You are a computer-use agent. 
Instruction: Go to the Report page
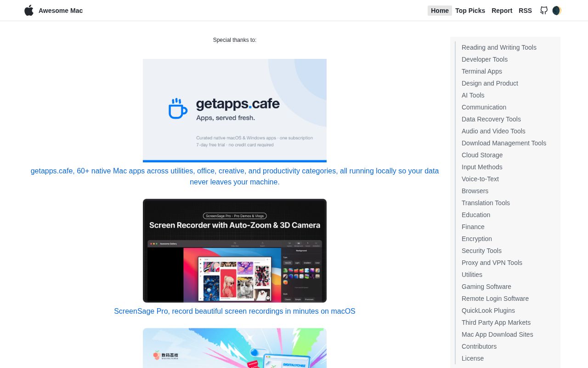pyautogui.click(x=502, y=11)
